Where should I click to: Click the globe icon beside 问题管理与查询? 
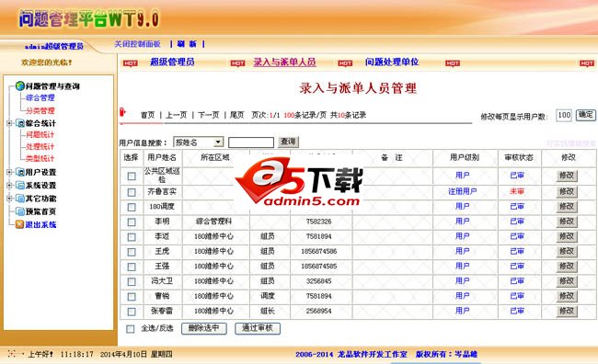click(x=20, y=85)
